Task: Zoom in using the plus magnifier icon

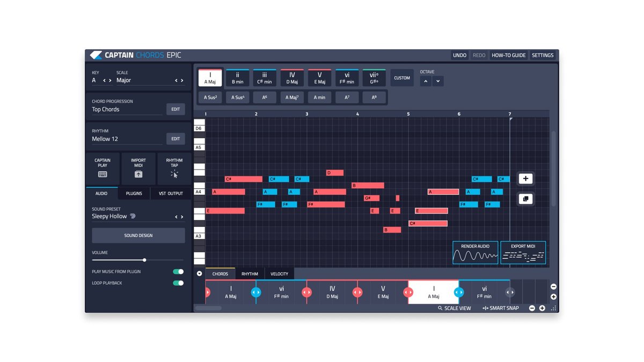Action: 541,308
